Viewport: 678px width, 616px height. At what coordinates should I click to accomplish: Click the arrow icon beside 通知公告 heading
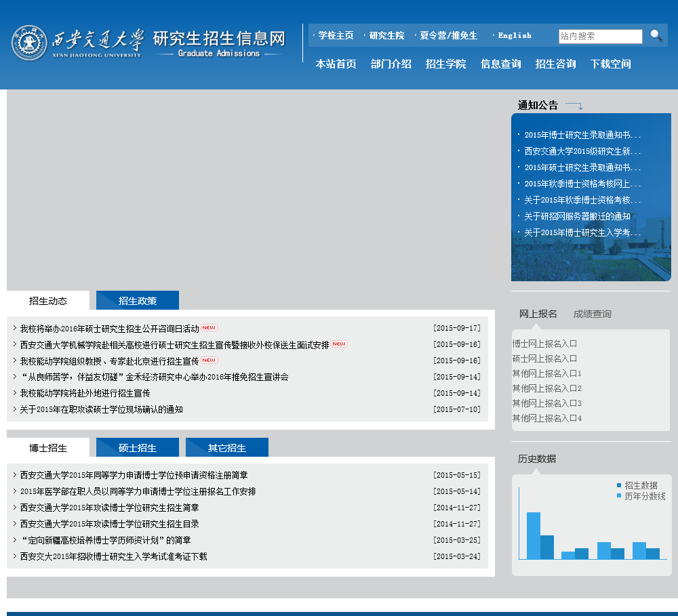point(574,106)
